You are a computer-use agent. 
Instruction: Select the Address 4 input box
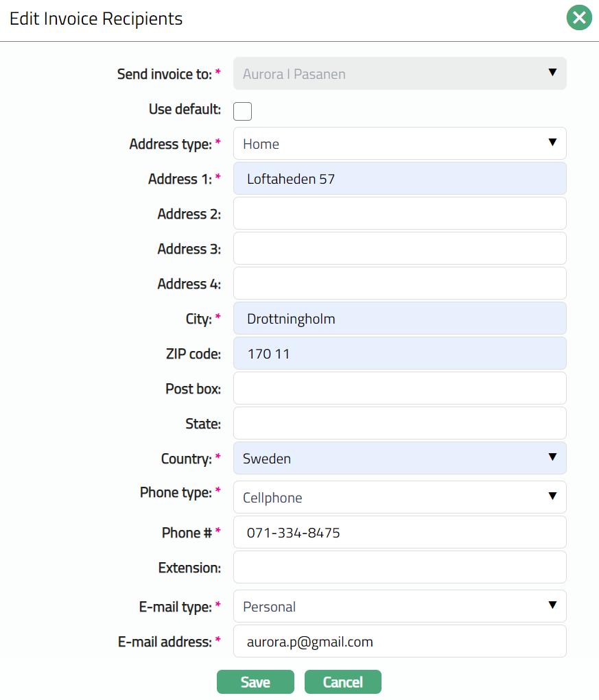(x=399, y=284)
